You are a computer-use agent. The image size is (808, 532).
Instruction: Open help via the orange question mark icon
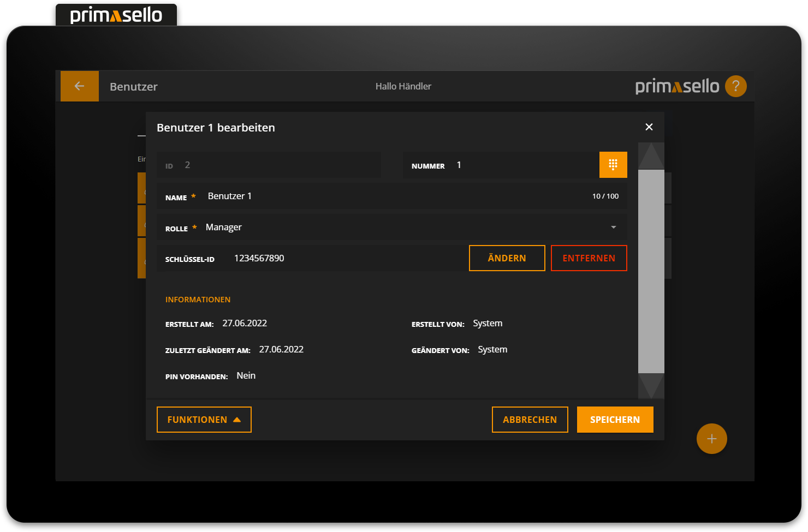pos(735,86)
